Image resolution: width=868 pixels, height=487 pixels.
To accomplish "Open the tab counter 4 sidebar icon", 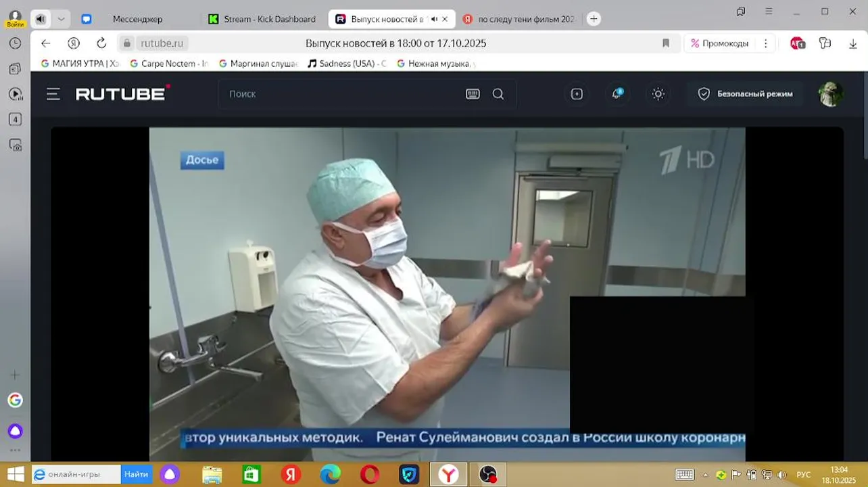I will [15, 120].
